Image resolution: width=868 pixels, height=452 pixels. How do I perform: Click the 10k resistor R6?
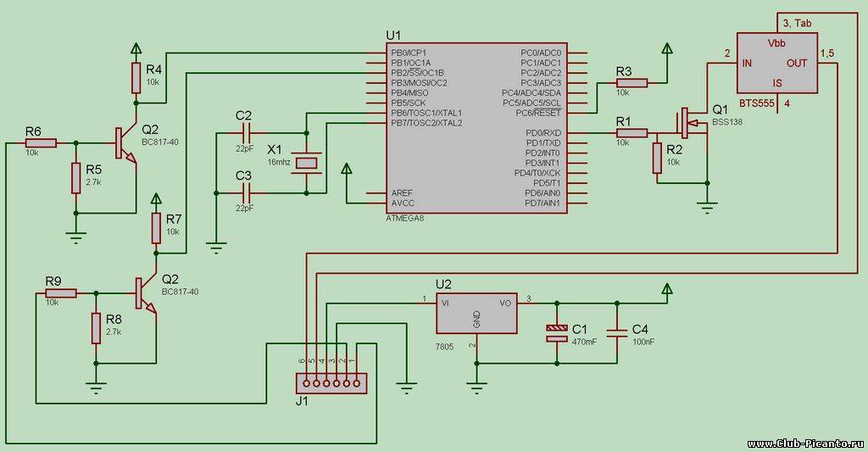[40, 142]
